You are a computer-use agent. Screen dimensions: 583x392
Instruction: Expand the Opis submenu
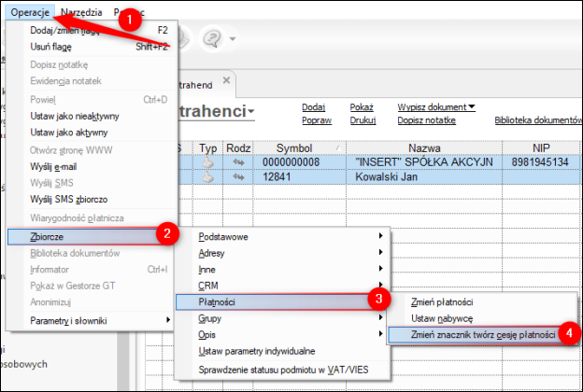[282, 335]
